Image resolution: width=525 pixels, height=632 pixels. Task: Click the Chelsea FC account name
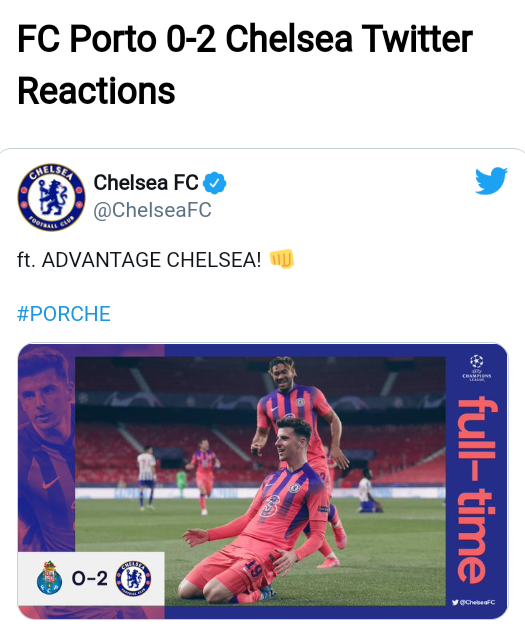coord(146,183)
